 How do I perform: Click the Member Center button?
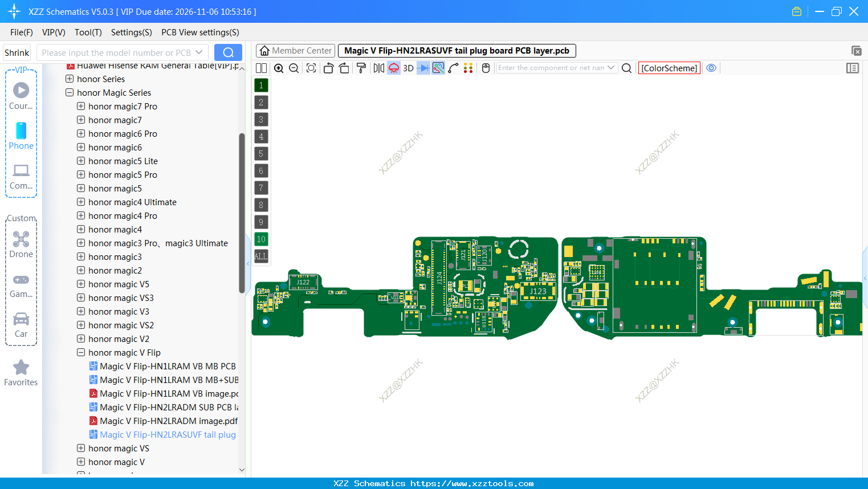coord(295,50)
